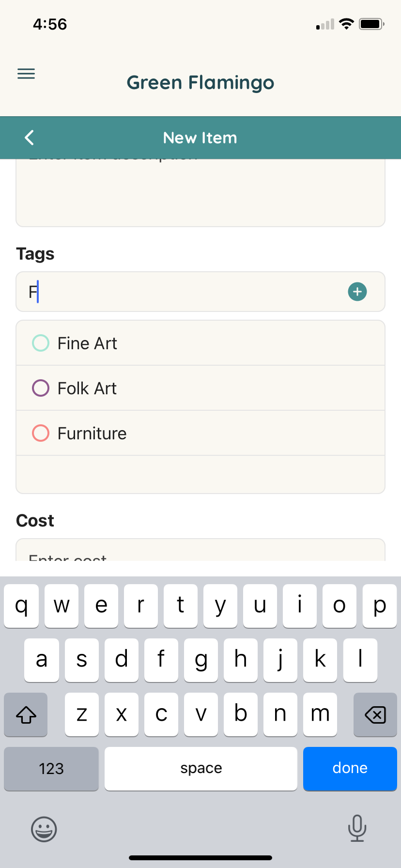Select the Folk Art tag radio
Image resolution: width=401 pixels, height=868 pixels.
coord(41,388)
